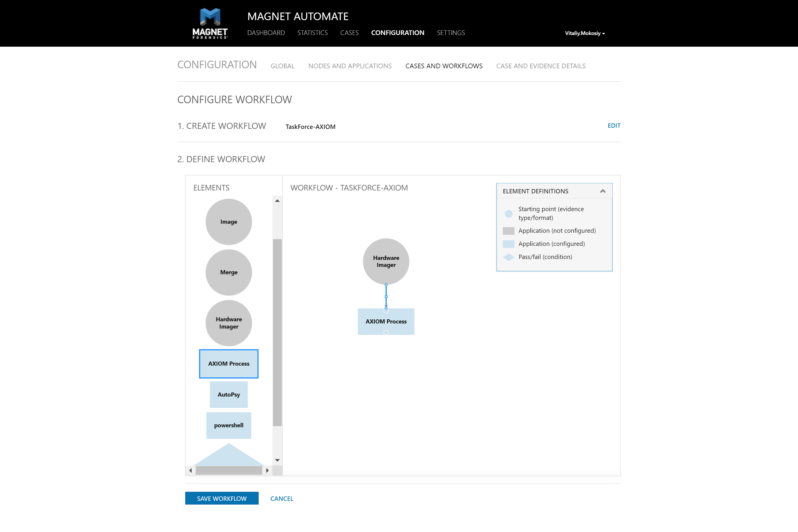Image resolution: width=798 pixels, height=532 pixels.
Task: Open the Statistics page
Action: coord(312,33)
